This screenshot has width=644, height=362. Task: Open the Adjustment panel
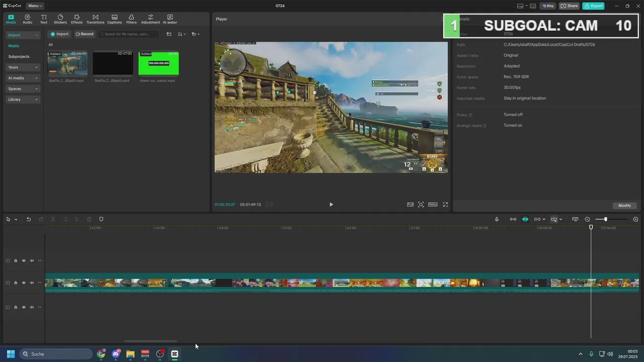(150, 19)
